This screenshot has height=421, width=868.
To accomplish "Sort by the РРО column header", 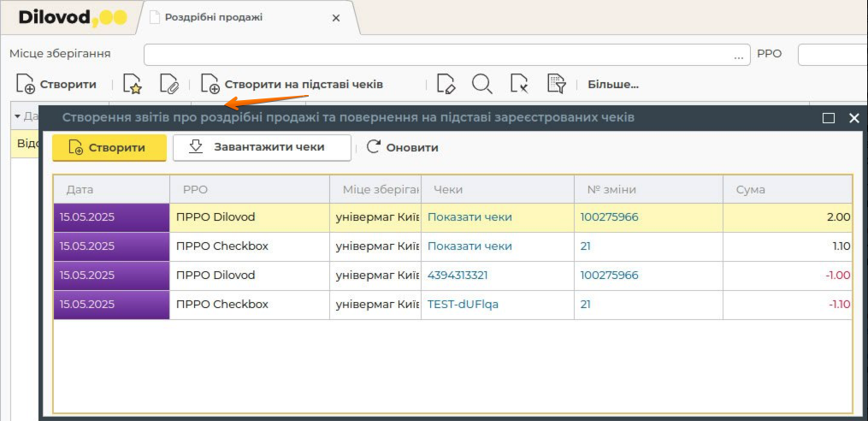I will point(250,189).
